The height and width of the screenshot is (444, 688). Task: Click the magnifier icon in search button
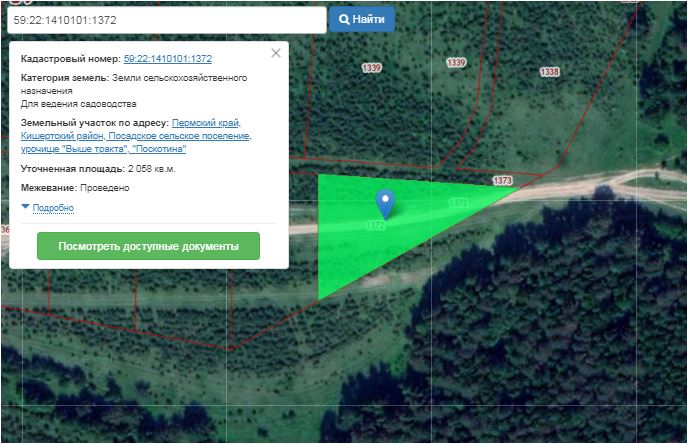[x=344, y=19]
